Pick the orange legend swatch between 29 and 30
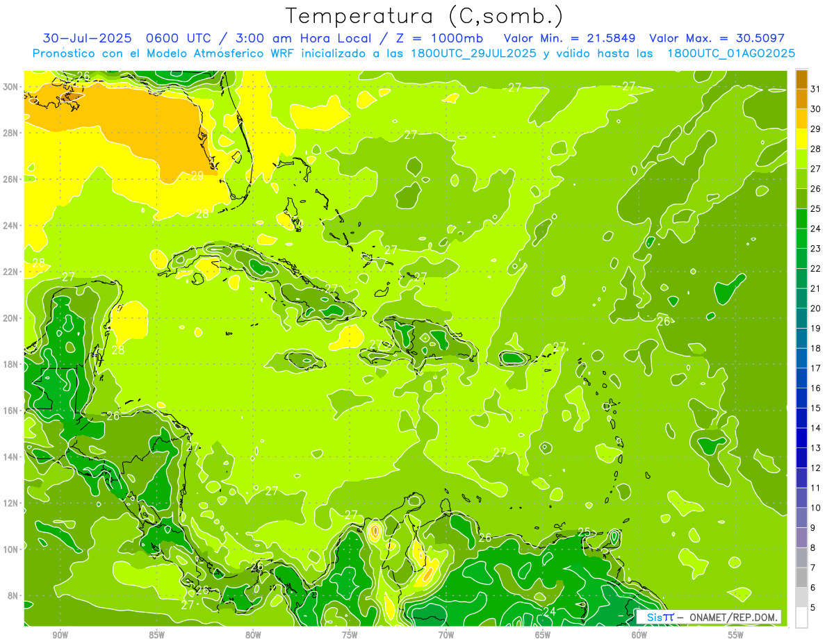834x644 pixels. (801, 119)
